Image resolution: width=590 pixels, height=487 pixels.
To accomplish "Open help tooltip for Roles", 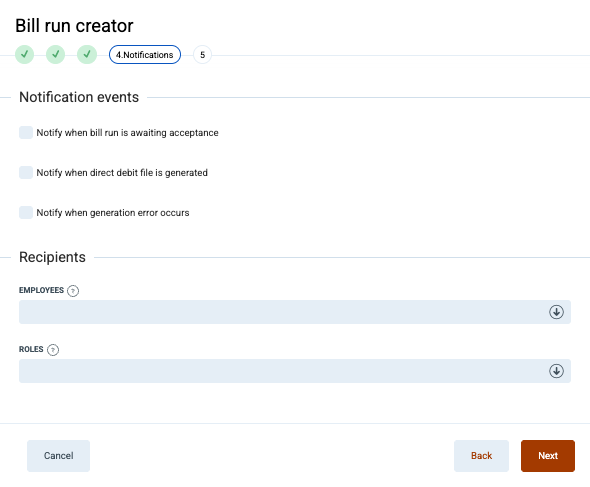I will pyautogui.click(x=53, y=350).
